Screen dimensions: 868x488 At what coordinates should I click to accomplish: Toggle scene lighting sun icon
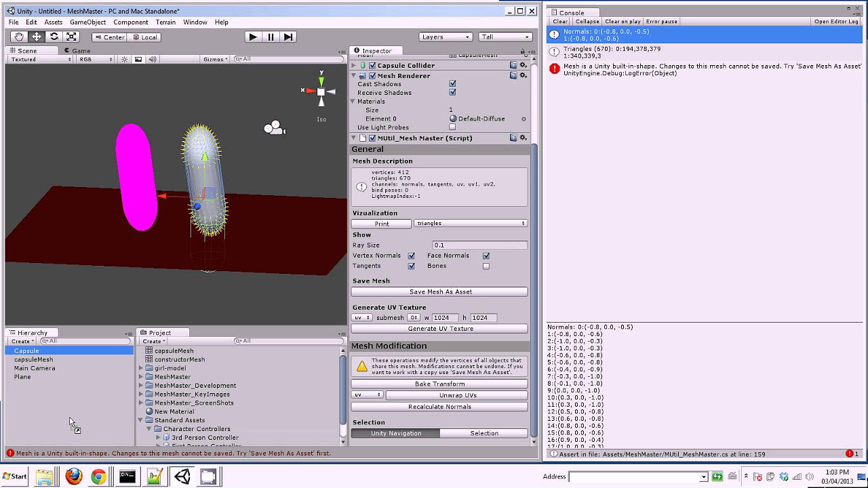(124, 60)
